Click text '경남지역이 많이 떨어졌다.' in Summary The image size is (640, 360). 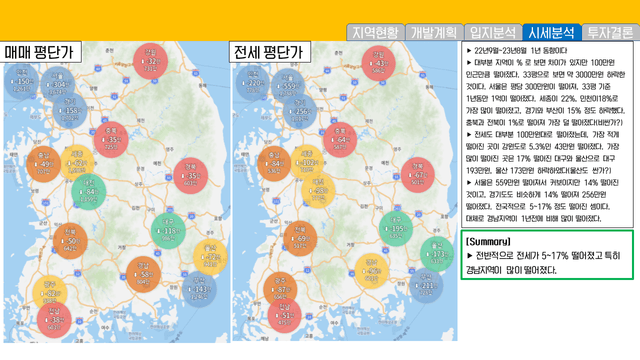pyautogui.click(x=511, y=270)
